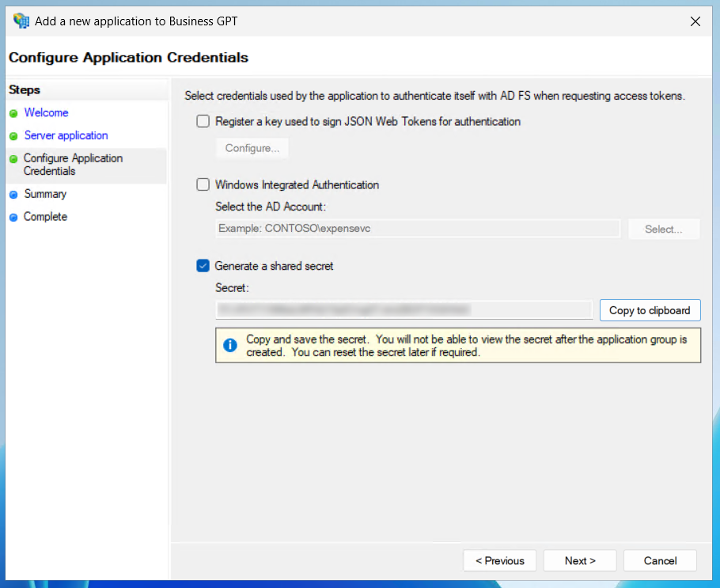Click the AD FS wizard title bar icon
The image size is (720, 588).
21,21
